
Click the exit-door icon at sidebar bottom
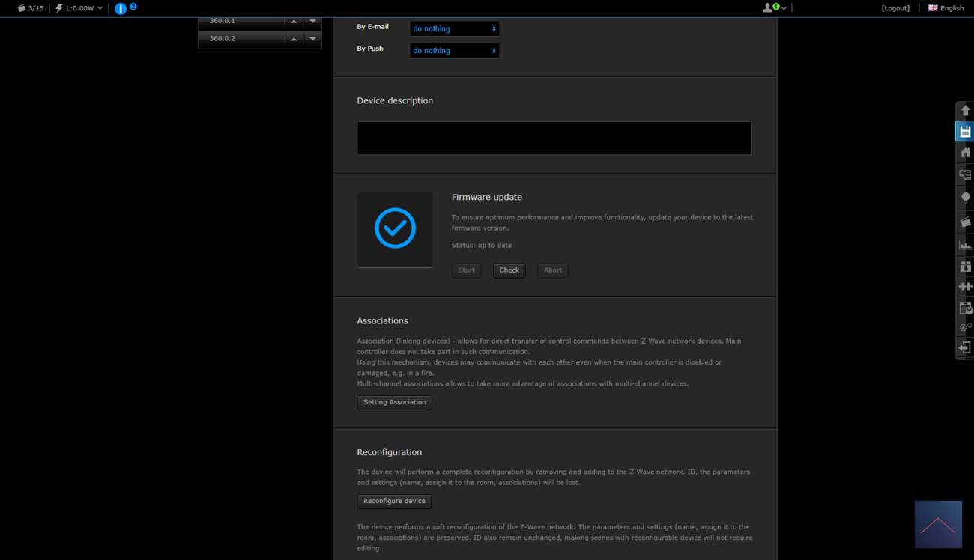click(x=965, y=348)
